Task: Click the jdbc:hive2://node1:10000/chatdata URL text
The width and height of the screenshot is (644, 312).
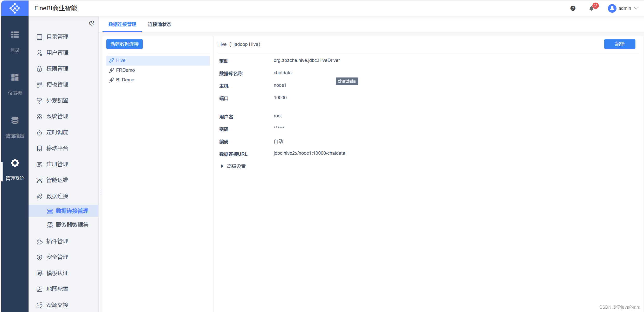Action: click(x=309, y=153)
